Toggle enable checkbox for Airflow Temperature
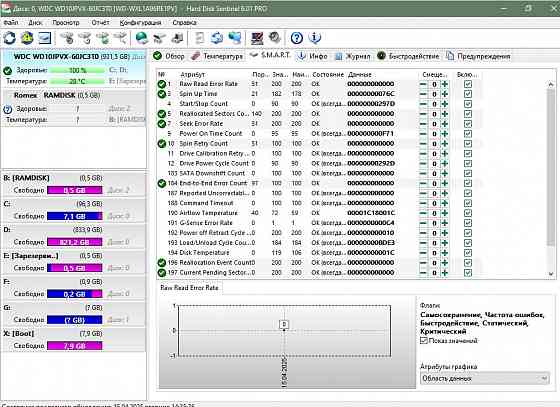Viewport: 560px width, 407px height. 468,213
